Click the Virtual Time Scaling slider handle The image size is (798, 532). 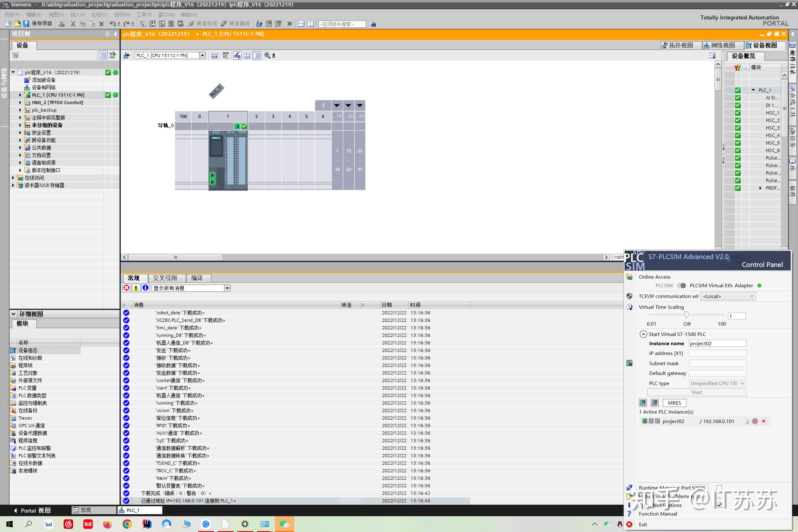coord(687,315)
